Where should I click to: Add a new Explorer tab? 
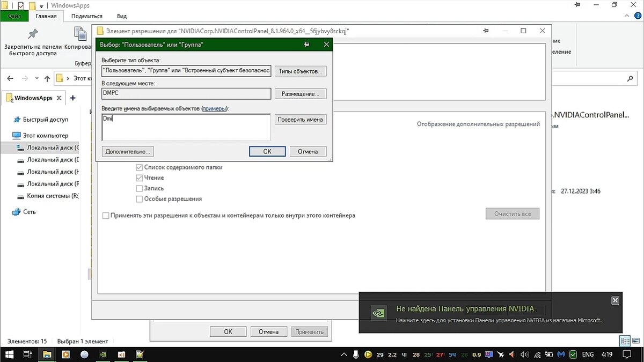[x=73, y=98]
